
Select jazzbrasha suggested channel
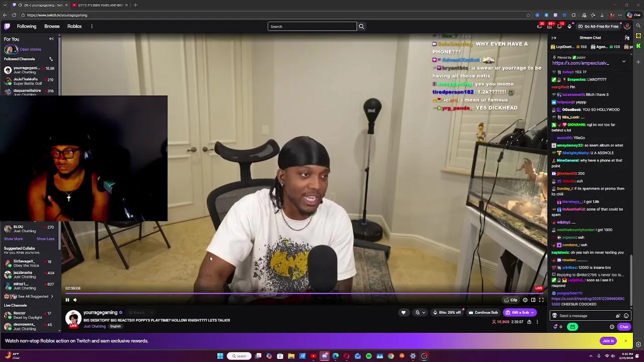[29, 275]
